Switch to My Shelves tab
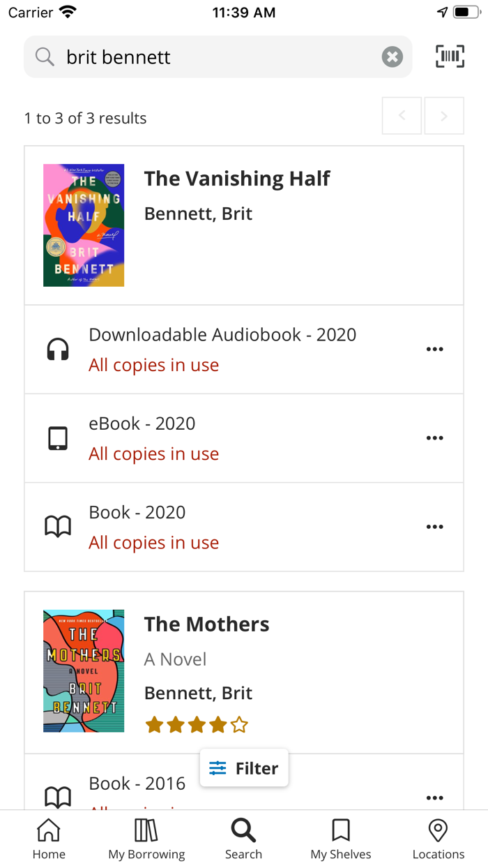 pyautogui.click(x=341, y=839)
